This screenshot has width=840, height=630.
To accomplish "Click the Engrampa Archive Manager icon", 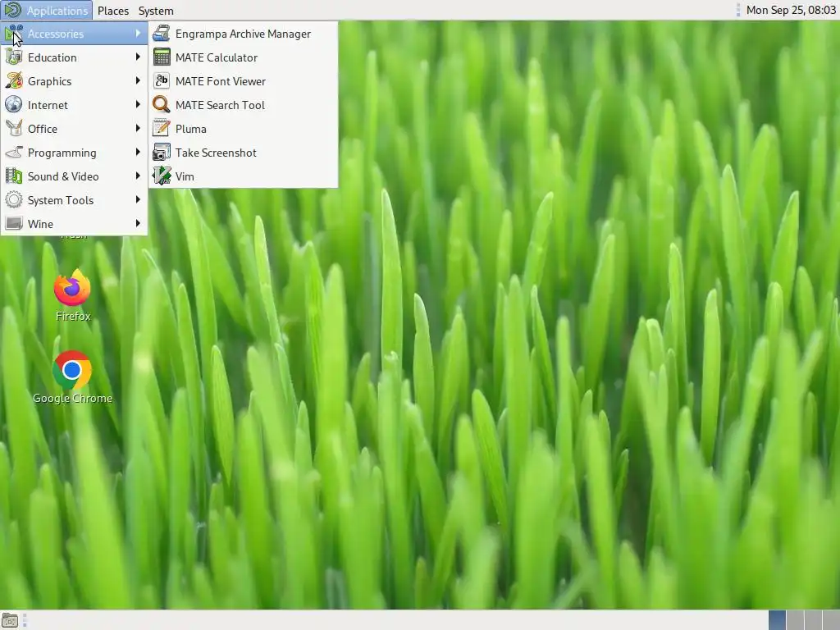I will [162, 34].
